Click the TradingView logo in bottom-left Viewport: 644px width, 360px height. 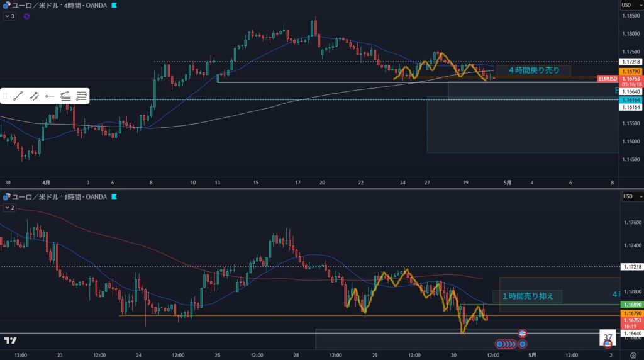[x=10, y=340]
